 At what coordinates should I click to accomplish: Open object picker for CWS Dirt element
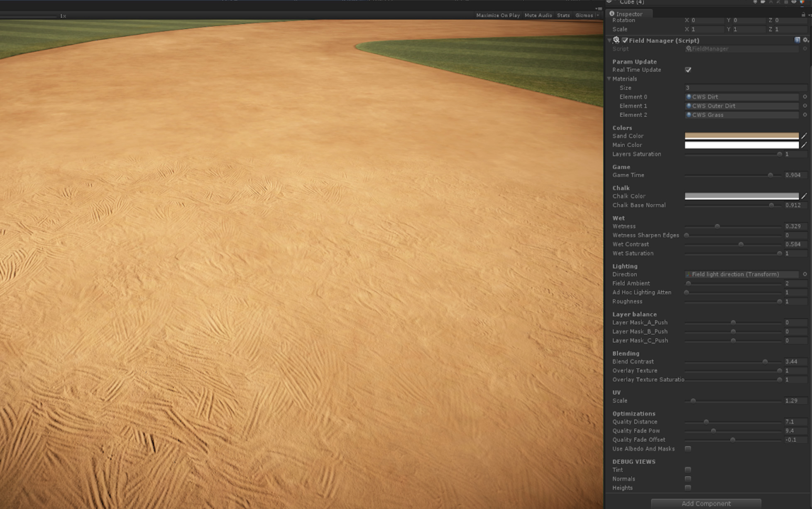tap(805, 97)
